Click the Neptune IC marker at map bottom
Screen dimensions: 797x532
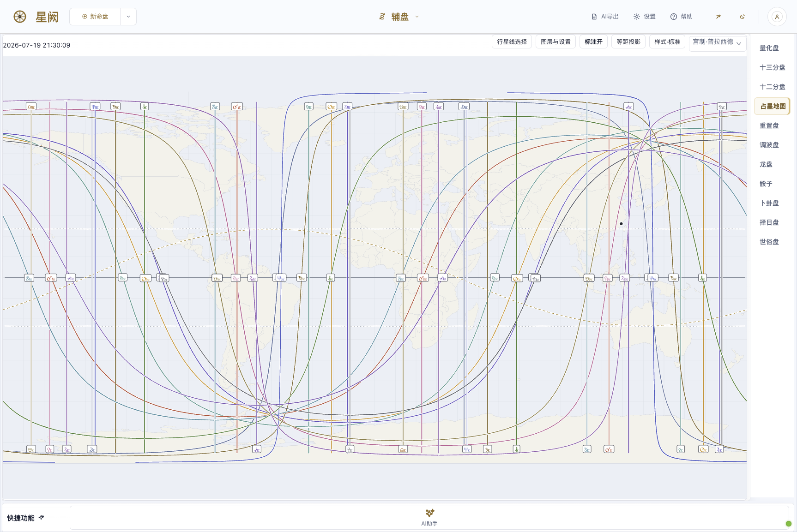pyautogui.click(x=467, y=449)
